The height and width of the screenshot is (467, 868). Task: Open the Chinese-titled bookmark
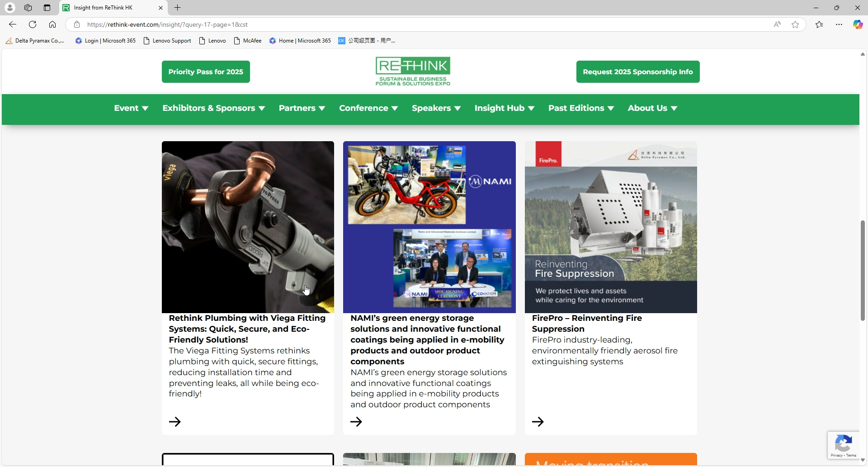(367, 41)
